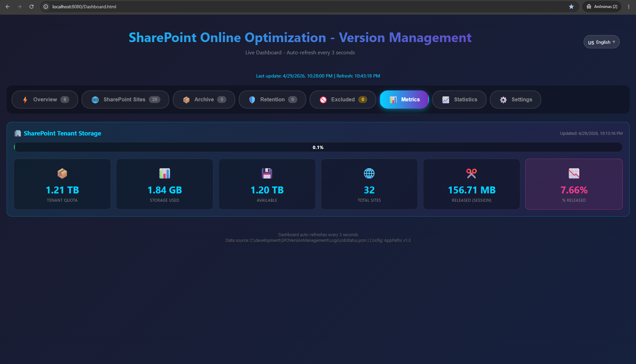Click the TENANT QUOTA label

tap(62, 200)
